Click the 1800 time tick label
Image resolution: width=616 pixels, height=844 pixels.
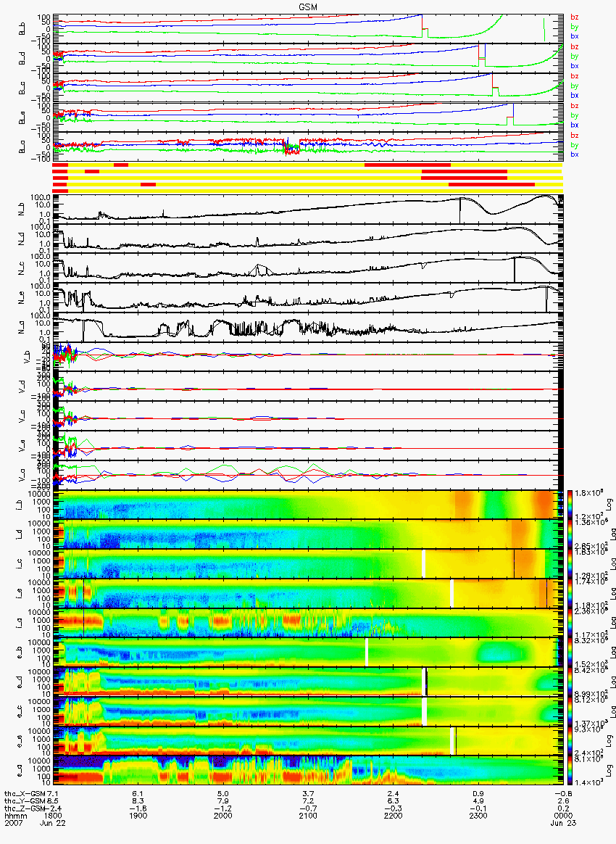tap(53, 816)
